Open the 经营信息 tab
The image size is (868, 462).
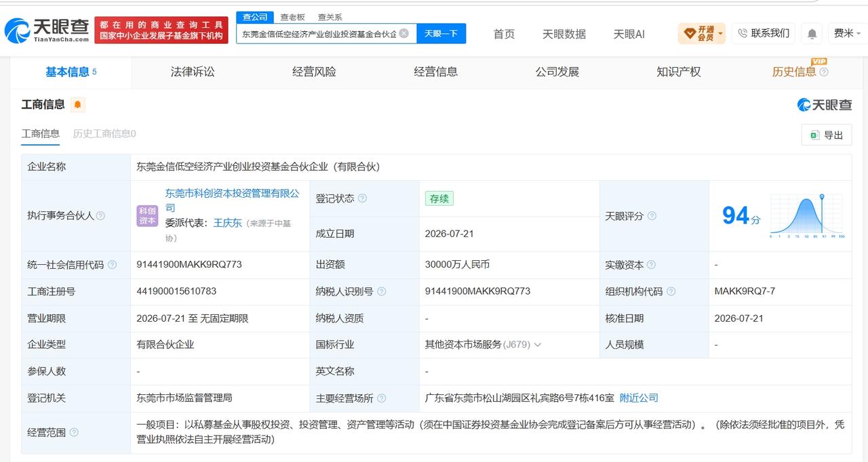click(x=435, y=72)
